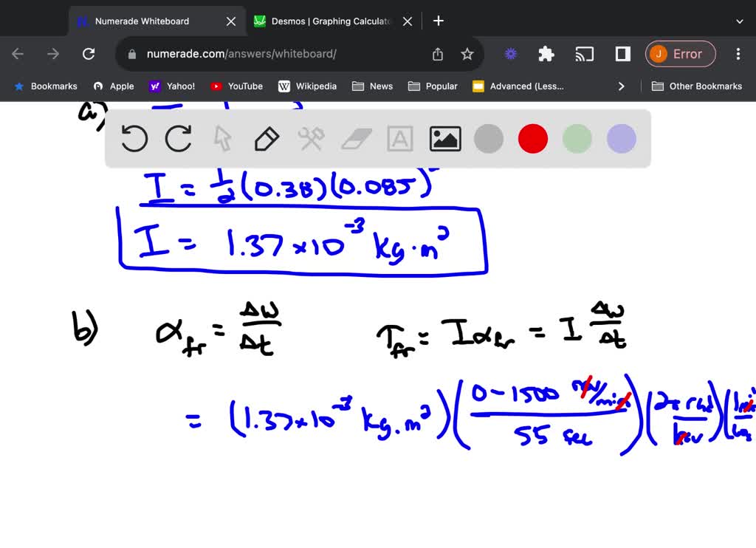Open the Chrome three-dot menu
This screenshot has height=548, width=756.
[x=738, y=54]
